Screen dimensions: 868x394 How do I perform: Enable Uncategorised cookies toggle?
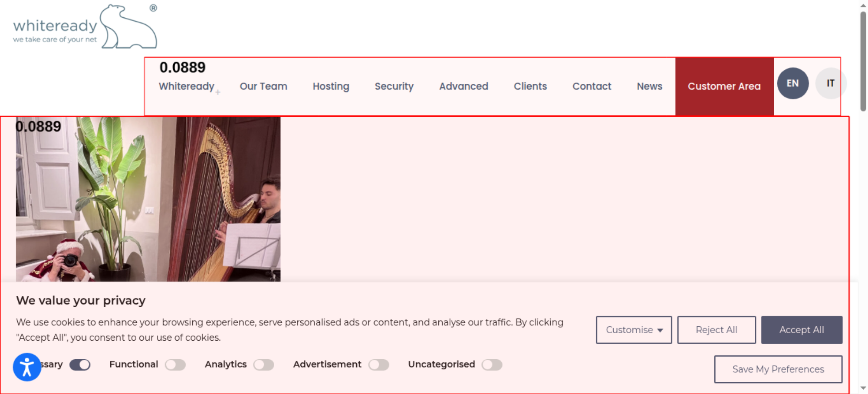coord(492,365)
